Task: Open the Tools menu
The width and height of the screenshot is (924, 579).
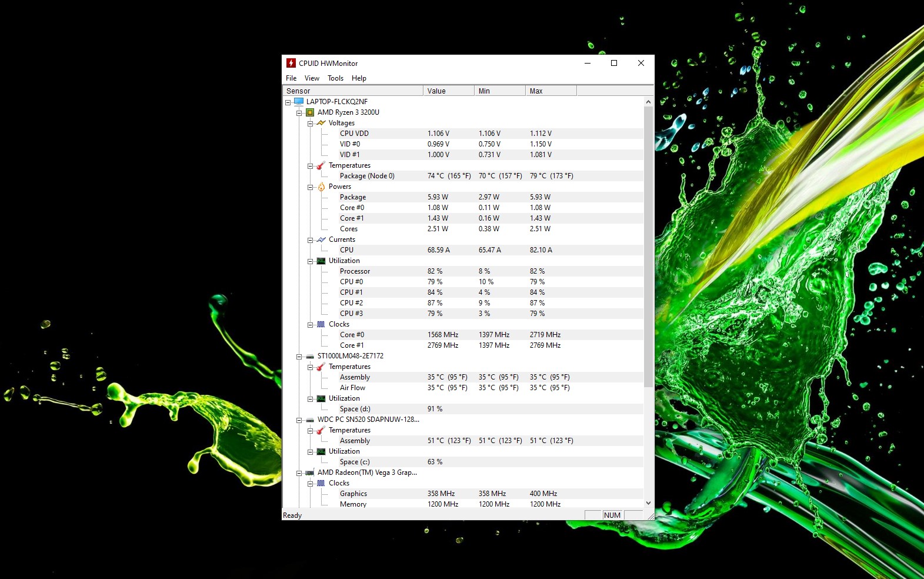Action: 335,78
